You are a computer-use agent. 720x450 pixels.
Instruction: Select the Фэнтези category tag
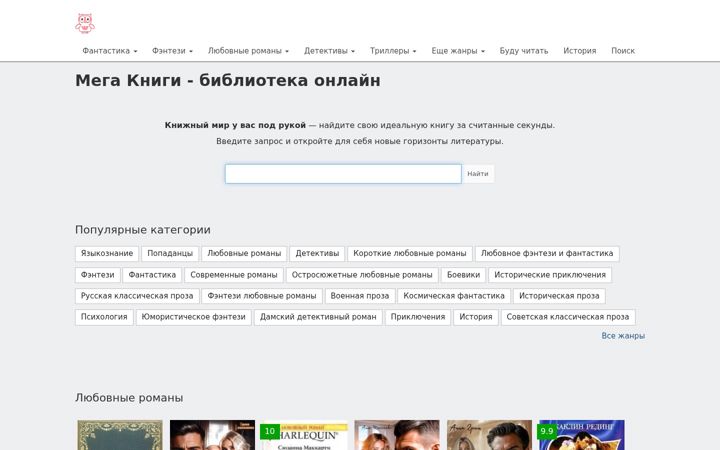[x=97, y=275]
